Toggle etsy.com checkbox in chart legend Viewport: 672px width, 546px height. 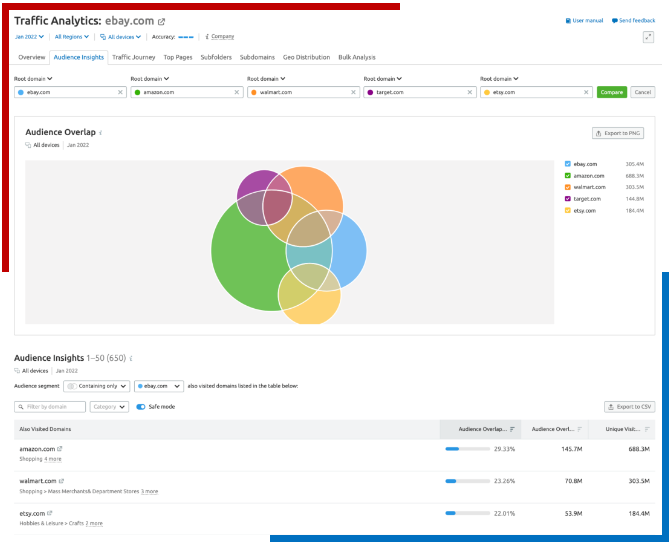click(568, 210)
